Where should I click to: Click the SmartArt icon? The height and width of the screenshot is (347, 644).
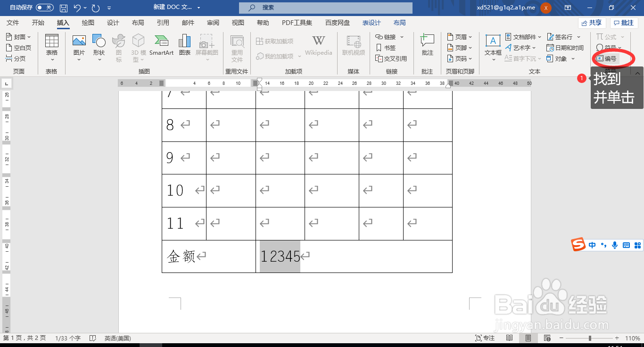point(162,46)
